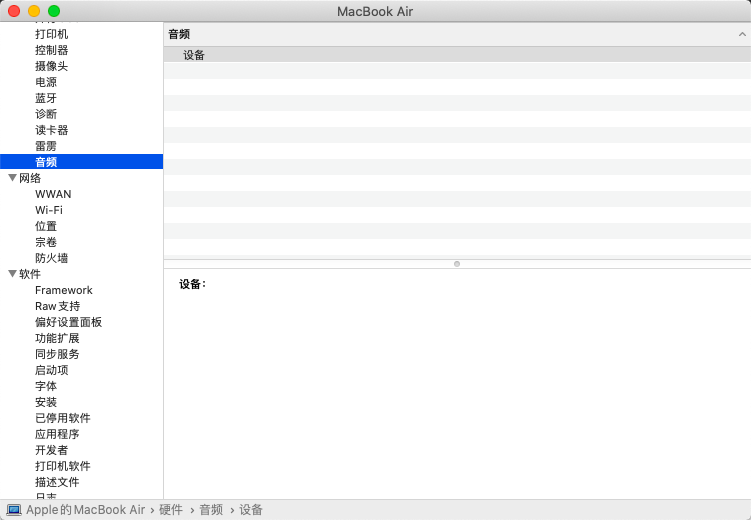Screen dimensions: 751x520
Task: Open the 描述文件 entry
Action: (x=57, y=482)
